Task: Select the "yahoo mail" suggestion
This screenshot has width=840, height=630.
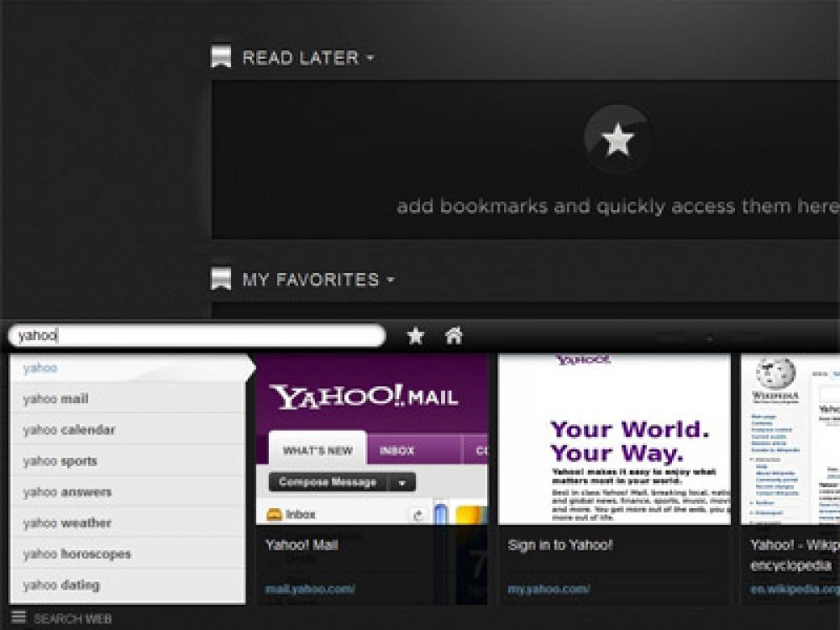Action: (128, 398)
